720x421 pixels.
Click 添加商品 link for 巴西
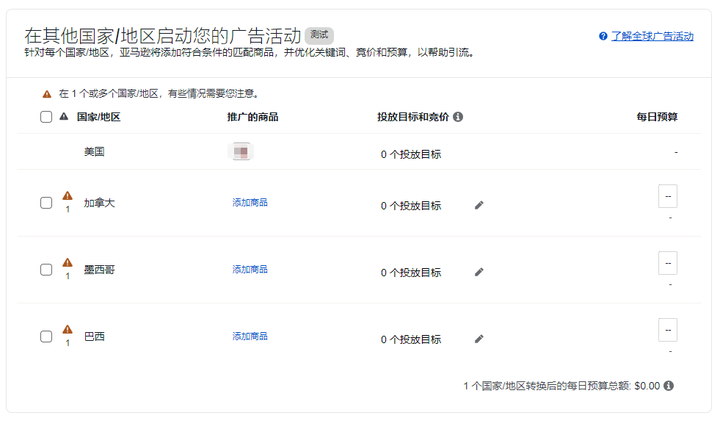coord(250,337)
